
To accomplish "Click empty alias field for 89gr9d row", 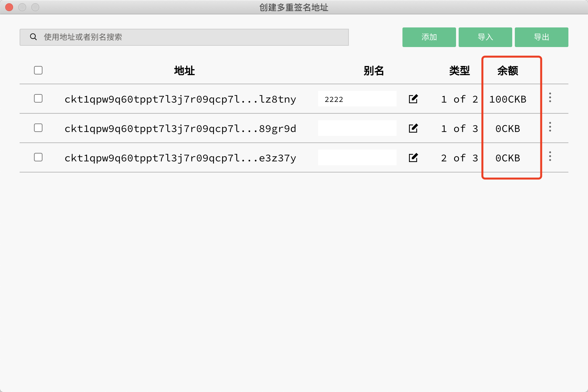I will pos(357,128).
